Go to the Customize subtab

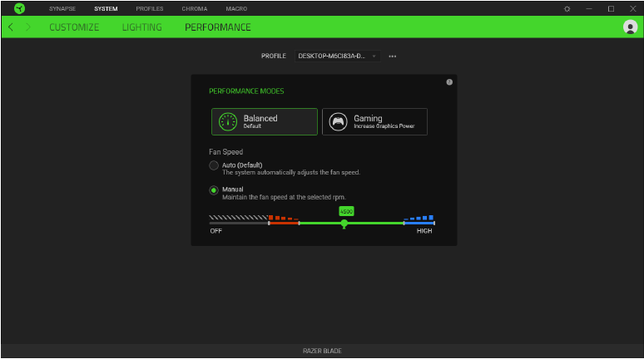[74, 27]
